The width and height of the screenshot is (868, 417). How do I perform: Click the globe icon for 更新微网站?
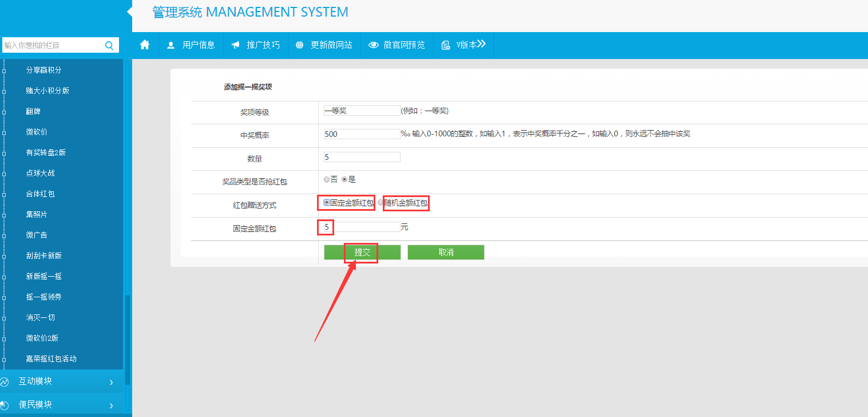click(299, 45)
